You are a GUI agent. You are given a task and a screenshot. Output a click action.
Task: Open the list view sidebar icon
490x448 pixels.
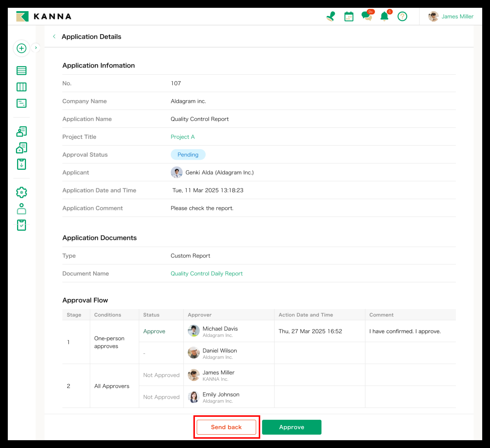22,71
